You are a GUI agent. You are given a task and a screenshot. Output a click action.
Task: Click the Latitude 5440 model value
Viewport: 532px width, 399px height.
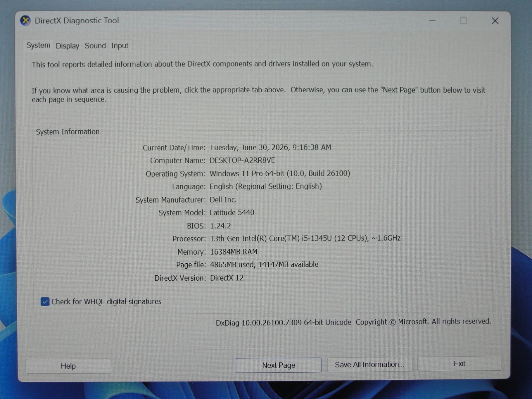pyautogui.click(x=232, y=212)
